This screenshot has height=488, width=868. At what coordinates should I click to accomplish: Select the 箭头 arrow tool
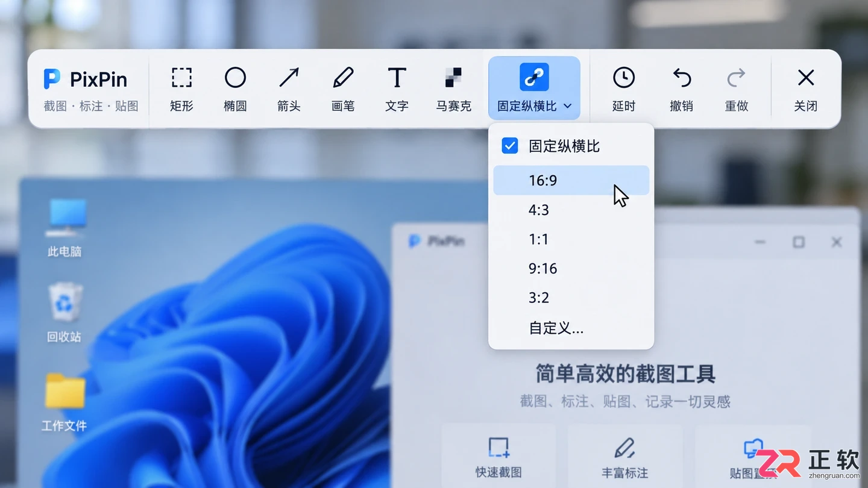pos(289,89)
